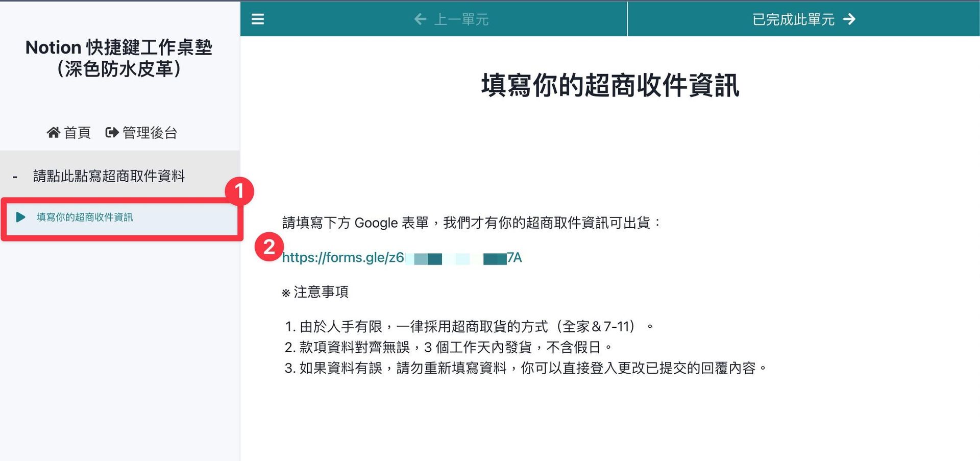Open the hamburger menu in the teal bar

point(258,19)
